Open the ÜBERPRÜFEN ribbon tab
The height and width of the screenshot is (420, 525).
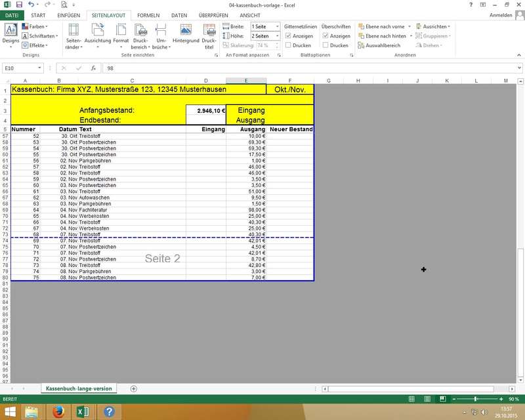[213, 14]
